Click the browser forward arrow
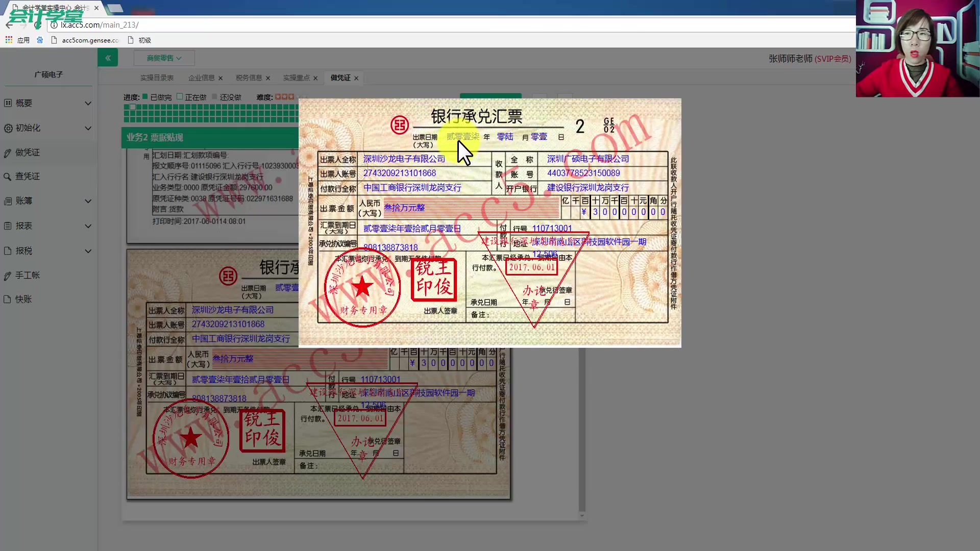 [23, 24]
